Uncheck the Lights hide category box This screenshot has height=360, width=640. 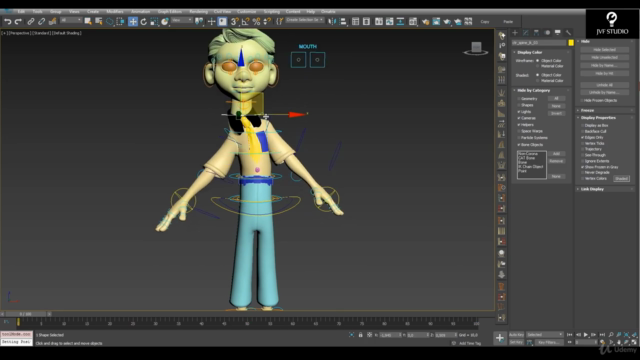pyautogui.click(x=519, y=111)
